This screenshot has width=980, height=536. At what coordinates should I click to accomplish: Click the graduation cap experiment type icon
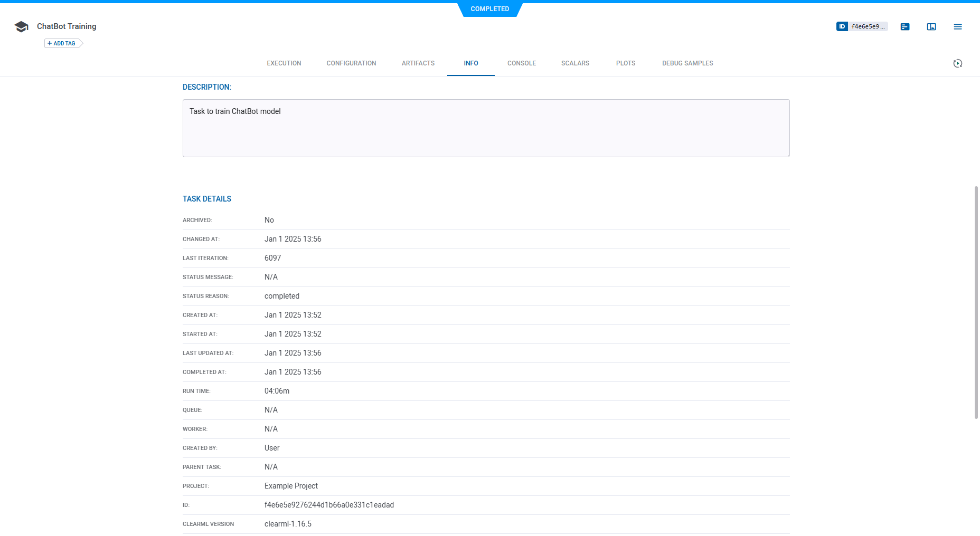click(21, 26)
